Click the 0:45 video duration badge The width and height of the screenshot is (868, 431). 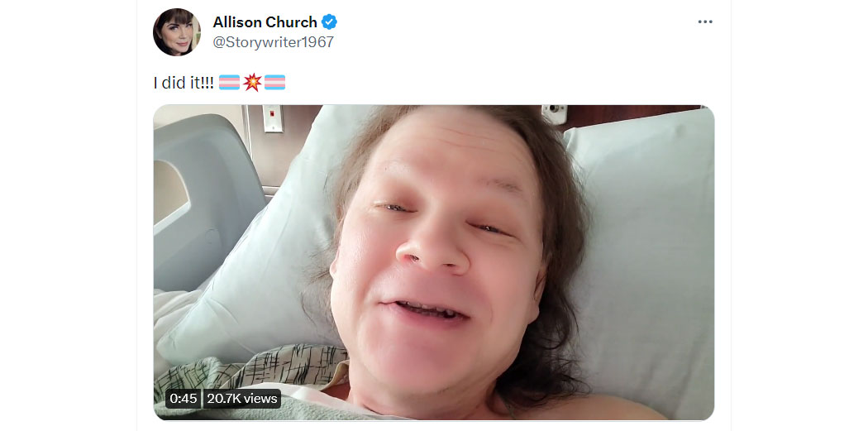[x=184, y=398]
